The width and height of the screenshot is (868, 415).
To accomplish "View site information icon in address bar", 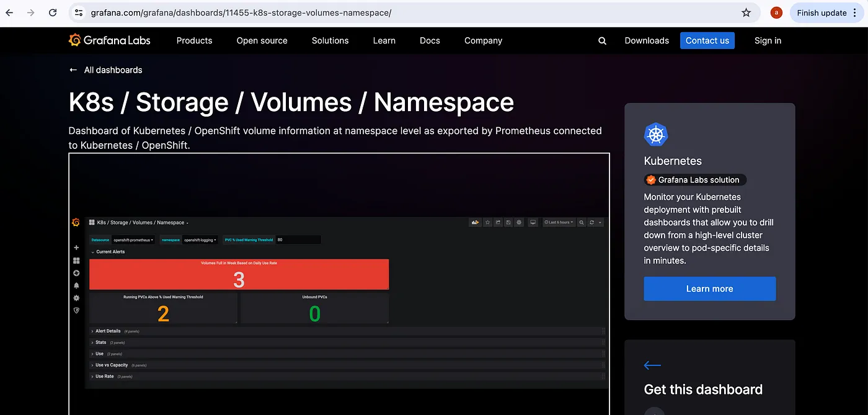I will [77, 12].
